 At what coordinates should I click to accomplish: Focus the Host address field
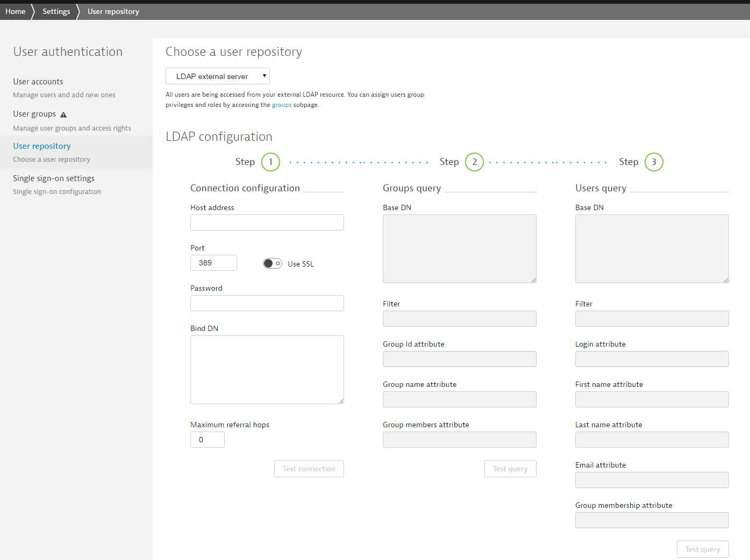pos(267,222)
